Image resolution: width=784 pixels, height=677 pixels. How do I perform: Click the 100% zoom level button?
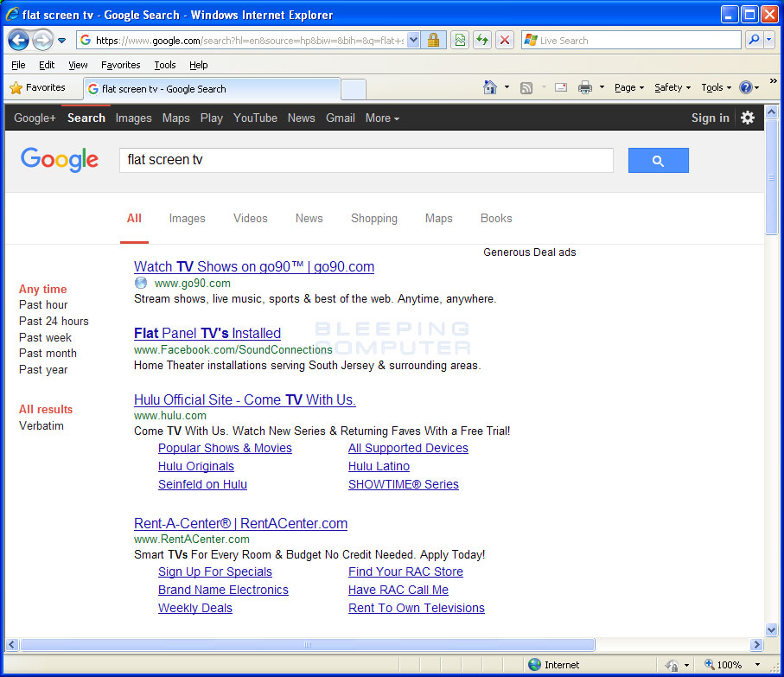(x=723, y=665)
